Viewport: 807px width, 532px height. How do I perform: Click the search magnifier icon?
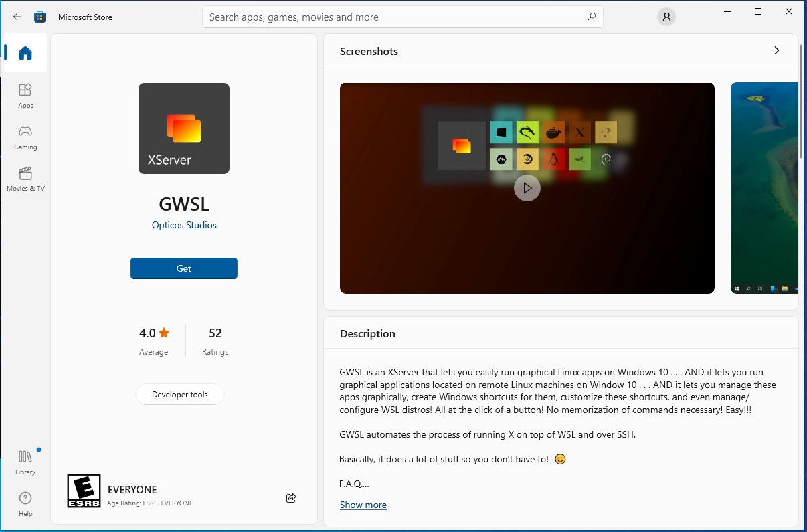tap(591, 17)
